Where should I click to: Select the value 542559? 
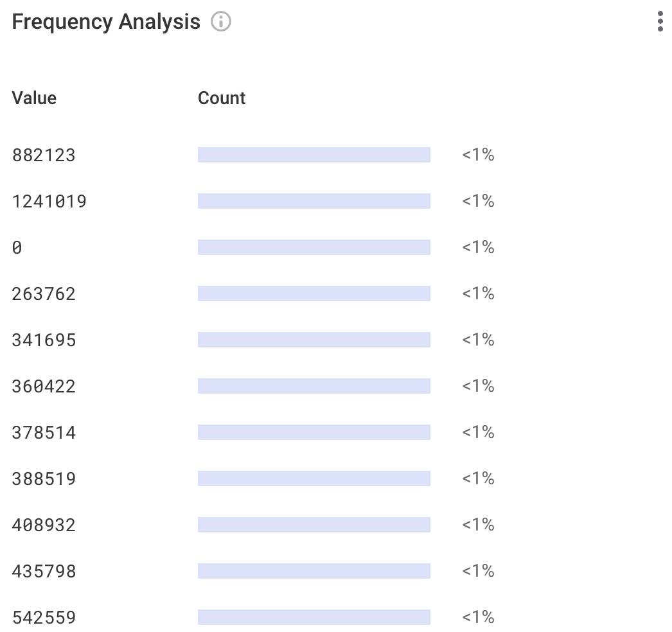tap(44, 617)
